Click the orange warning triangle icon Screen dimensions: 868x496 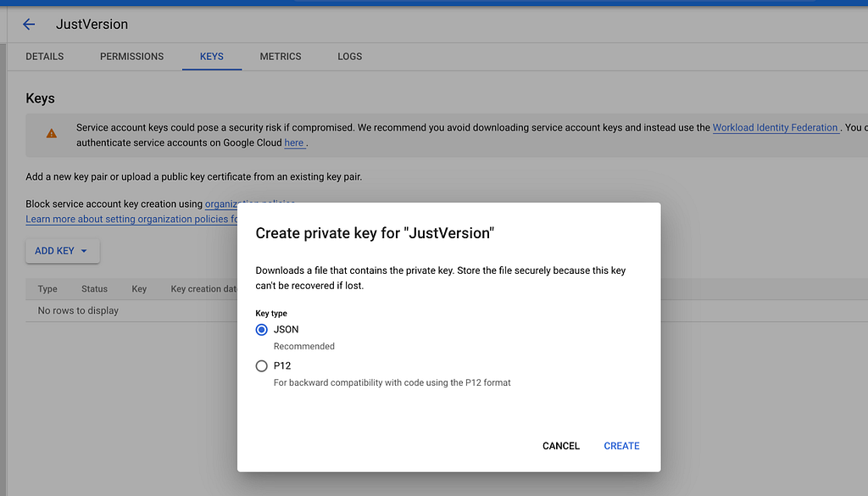click(x=52, y=133)
